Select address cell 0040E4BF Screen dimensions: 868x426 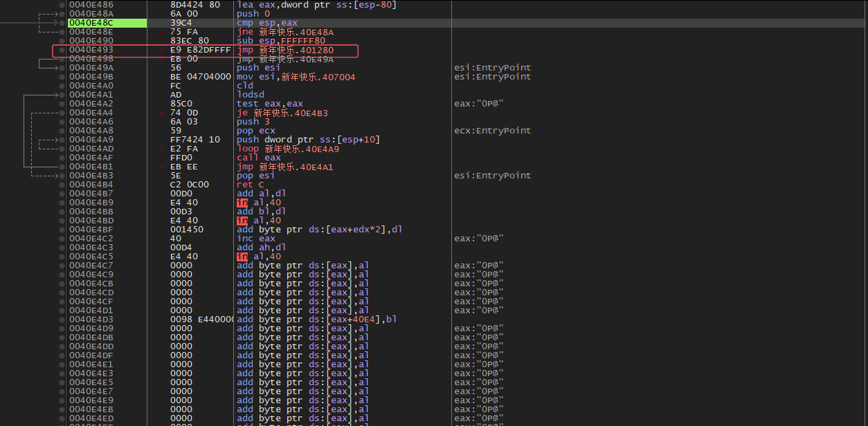91,230
